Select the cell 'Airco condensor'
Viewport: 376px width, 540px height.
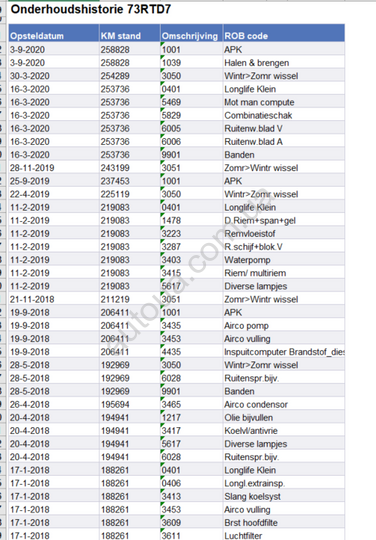[284, 404]
